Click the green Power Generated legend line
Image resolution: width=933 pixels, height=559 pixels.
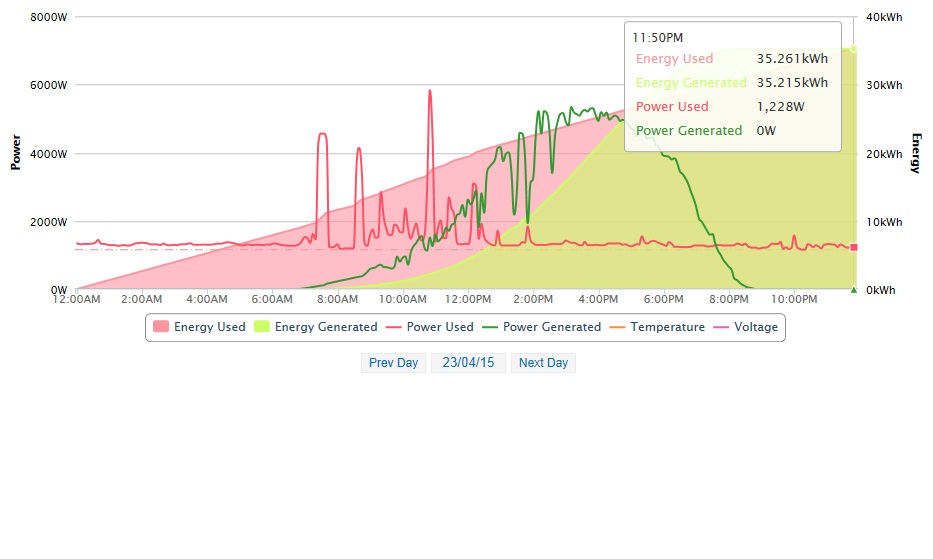[488, 327]
